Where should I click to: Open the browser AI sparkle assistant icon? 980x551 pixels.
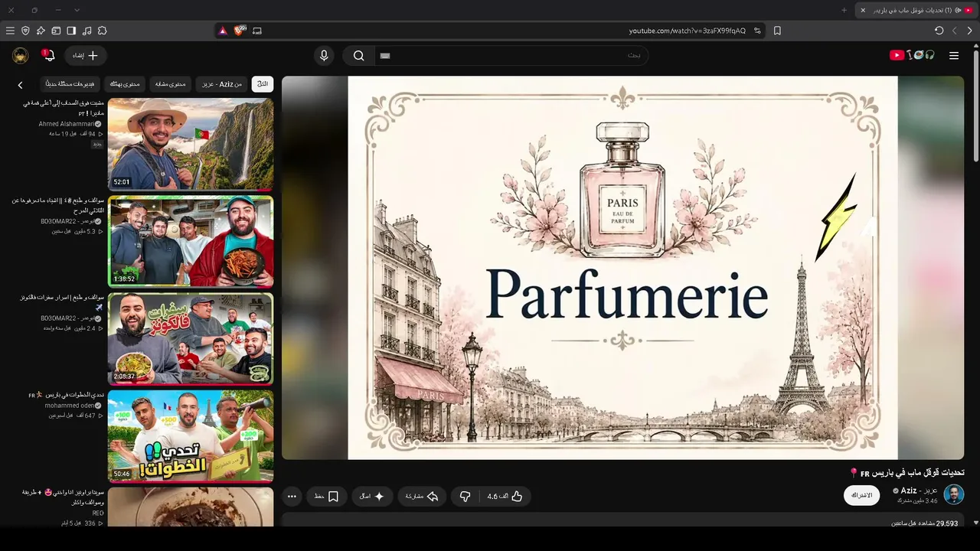pos(41,31)
